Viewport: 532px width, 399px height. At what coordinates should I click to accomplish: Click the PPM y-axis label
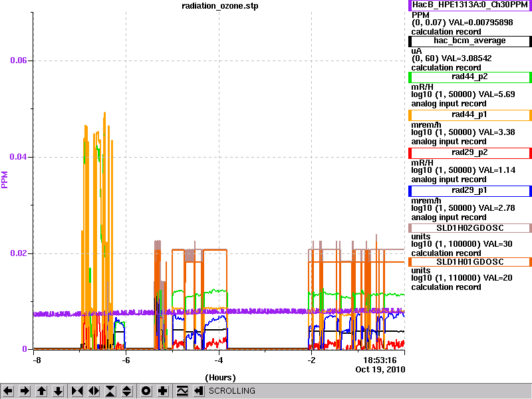5,180
